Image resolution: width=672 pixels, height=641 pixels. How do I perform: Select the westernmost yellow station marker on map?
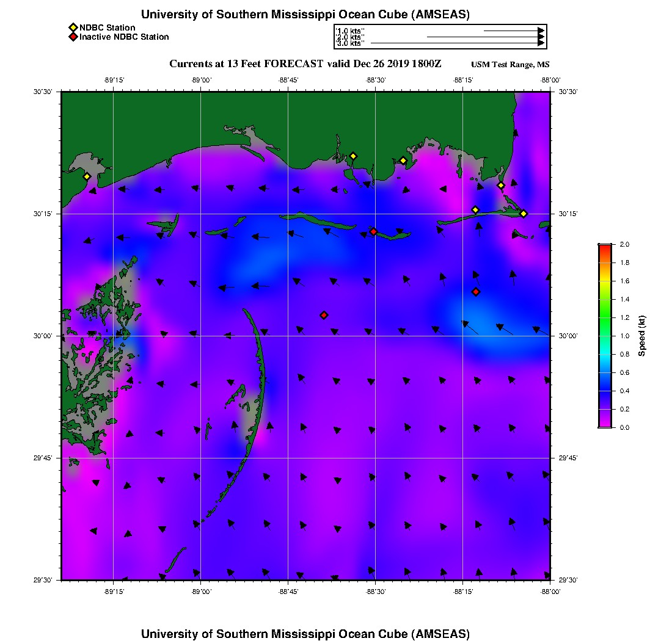click(87, 176)
